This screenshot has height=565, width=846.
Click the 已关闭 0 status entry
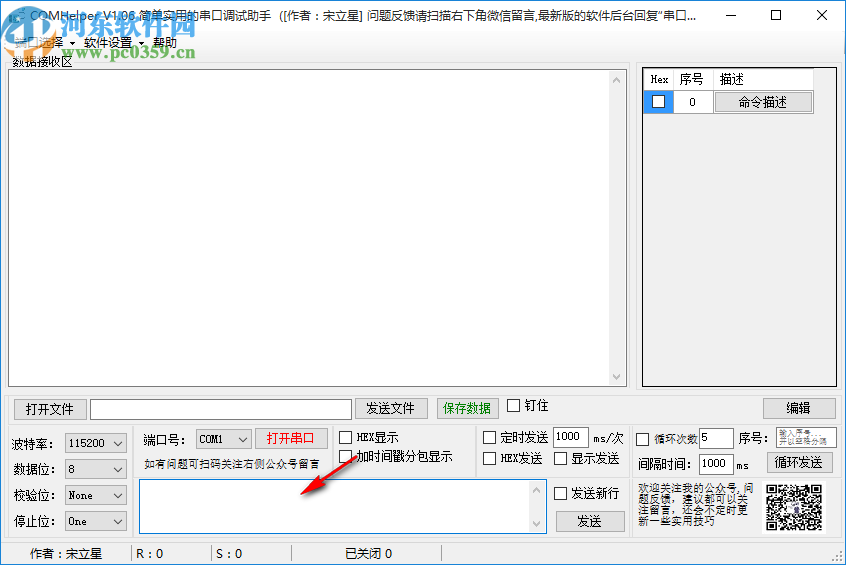click(x=368, y=554)
